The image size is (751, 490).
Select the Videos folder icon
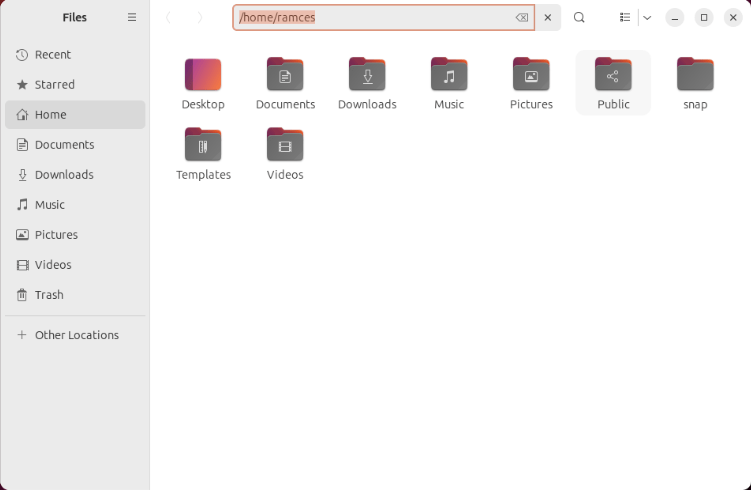click(285, 144)
